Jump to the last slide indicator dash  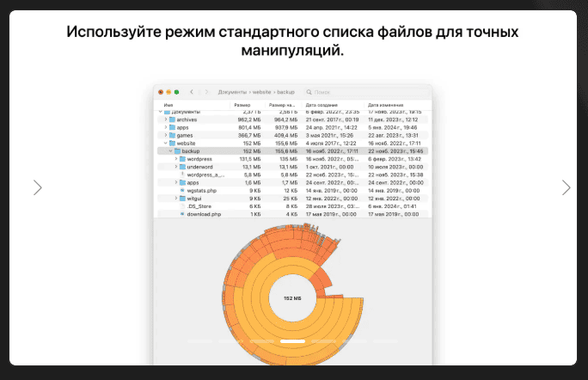[x=385, y=341]
